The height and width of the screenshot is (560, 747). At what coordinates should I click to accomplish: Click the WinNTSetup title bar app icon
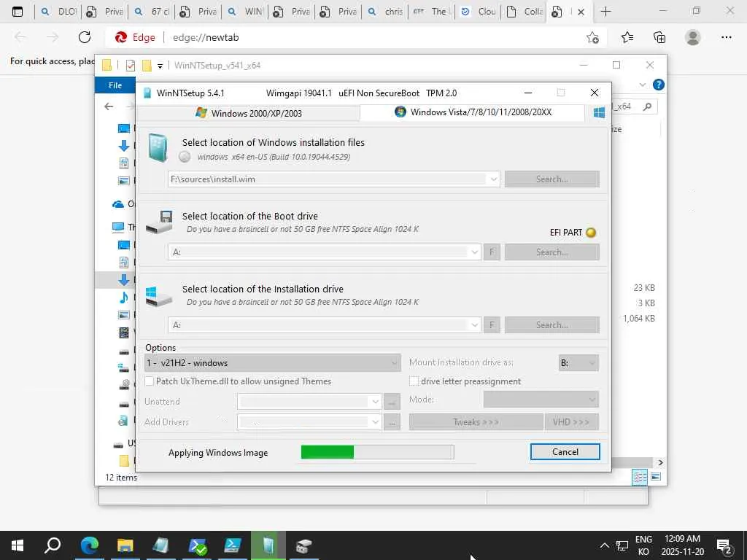147,93
